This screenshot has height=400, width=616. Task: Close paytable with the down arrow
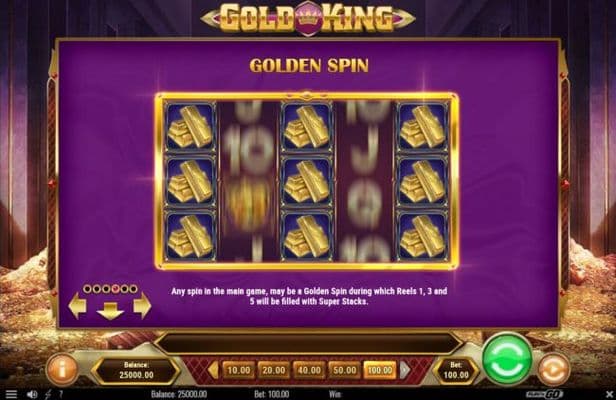pos(110,311)
